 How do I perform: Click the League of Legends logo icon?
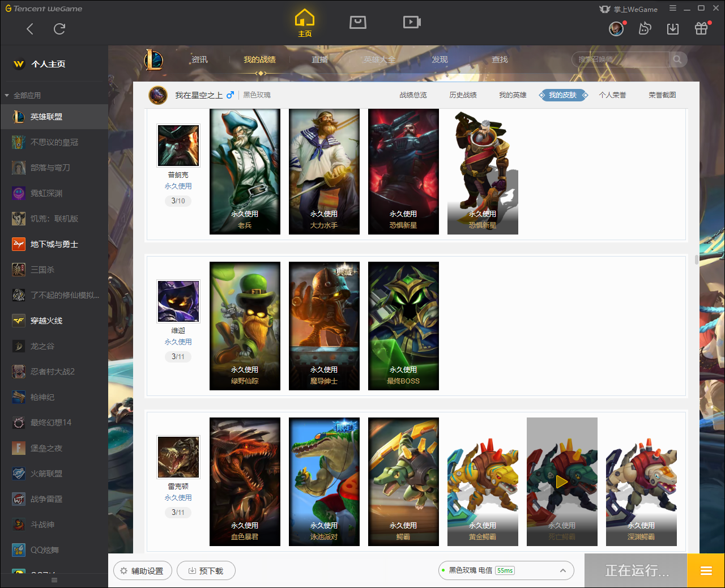tap(153, 59)
